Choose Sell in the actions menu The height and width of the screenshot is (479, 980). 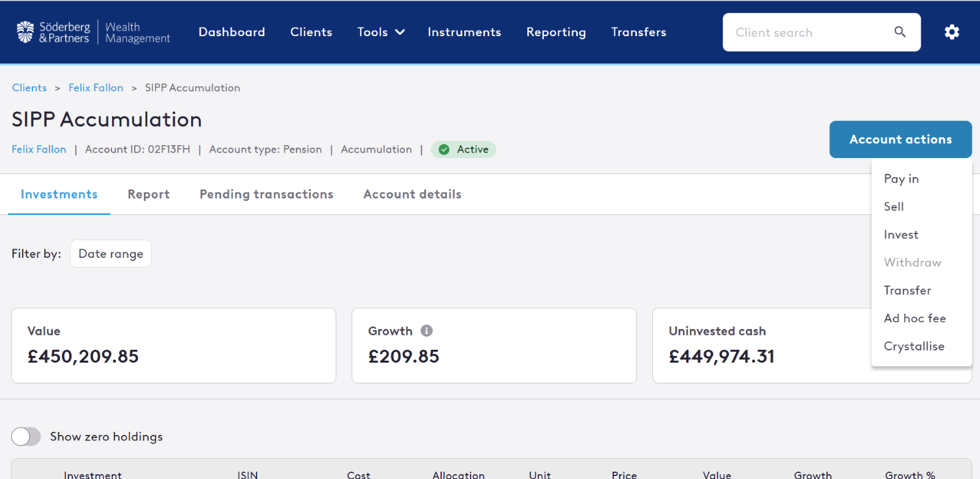894,206
